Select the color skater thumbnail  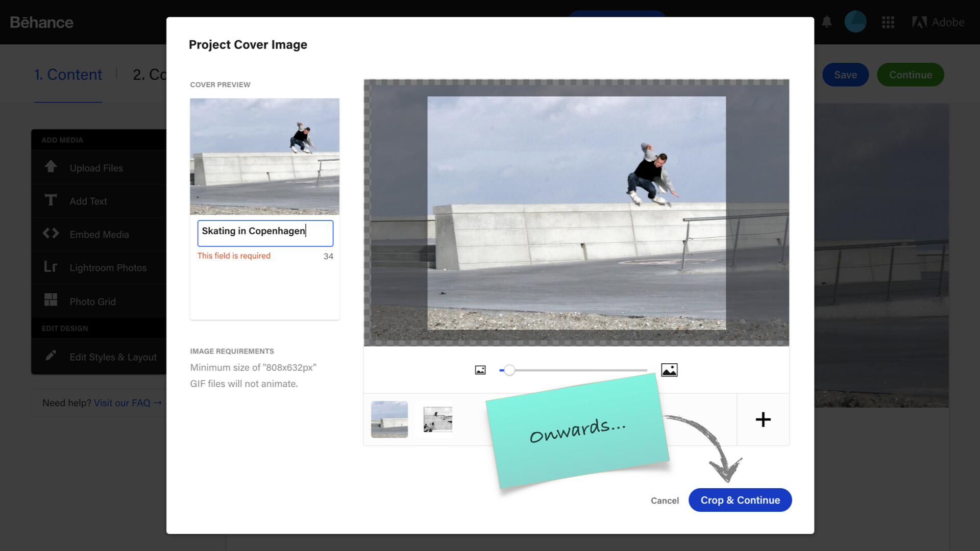pos(389,419)
